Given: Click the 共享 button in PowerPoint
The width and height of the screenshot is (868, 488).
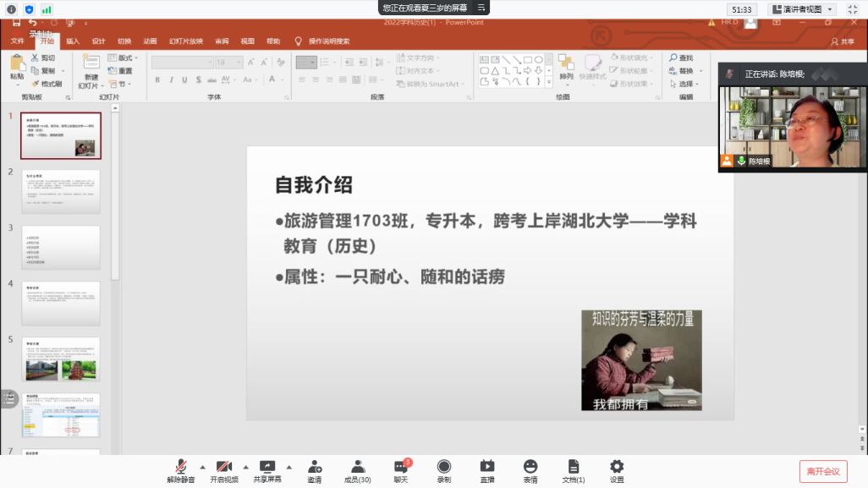Looking at the screenshot, I should pos(841,41).
